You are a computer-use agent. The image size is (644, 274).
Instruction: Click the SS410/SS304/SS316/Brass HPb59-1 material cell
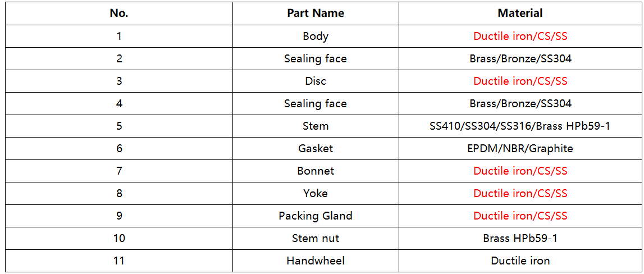coord(520,126)
